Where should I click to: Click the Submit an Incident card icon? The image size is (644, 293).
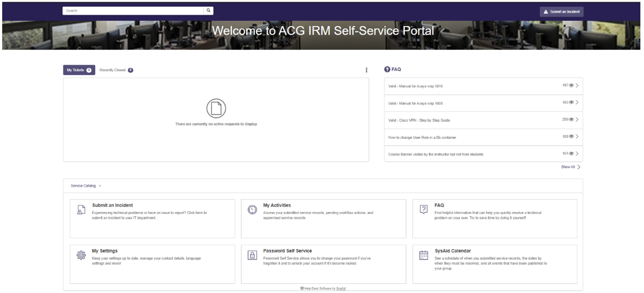tap(81, 210)
